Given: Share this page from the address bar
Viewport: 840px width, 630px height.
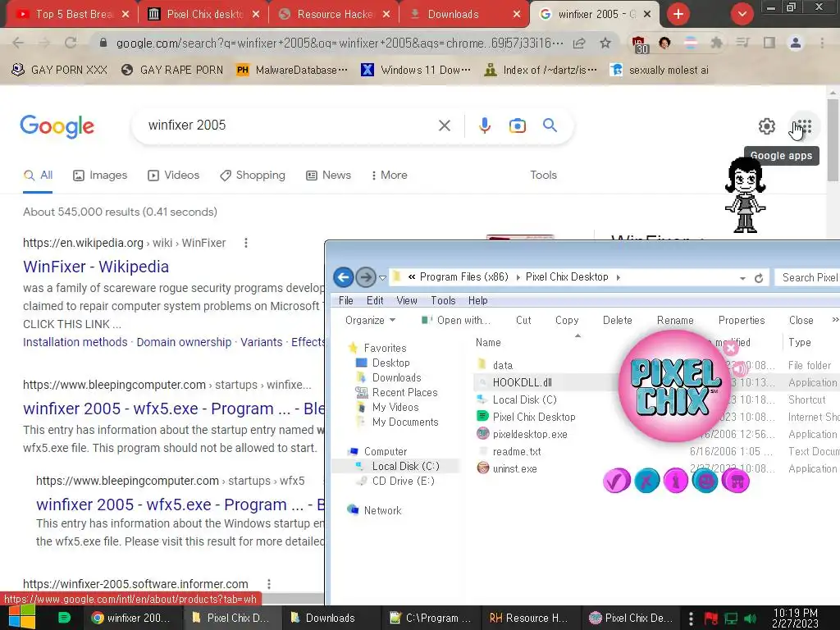Looking at the screenshot, I should point(579,43).
